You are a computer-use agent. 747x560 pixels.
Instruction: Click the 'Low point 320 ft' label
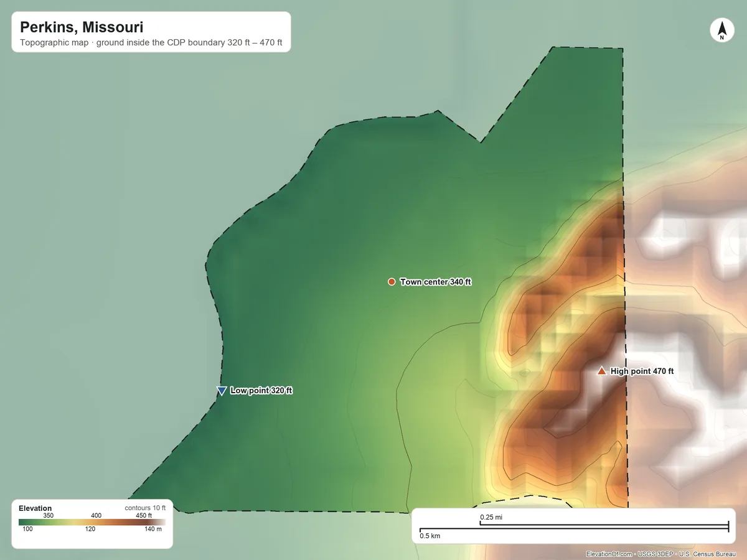pyautogui.click(x=261, y=391)
